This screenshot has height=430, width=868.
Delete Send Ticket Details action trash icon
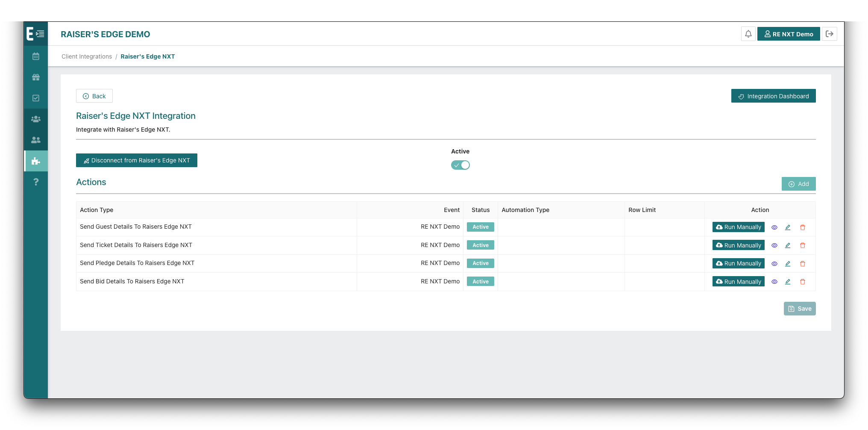(x=803, y=245)
